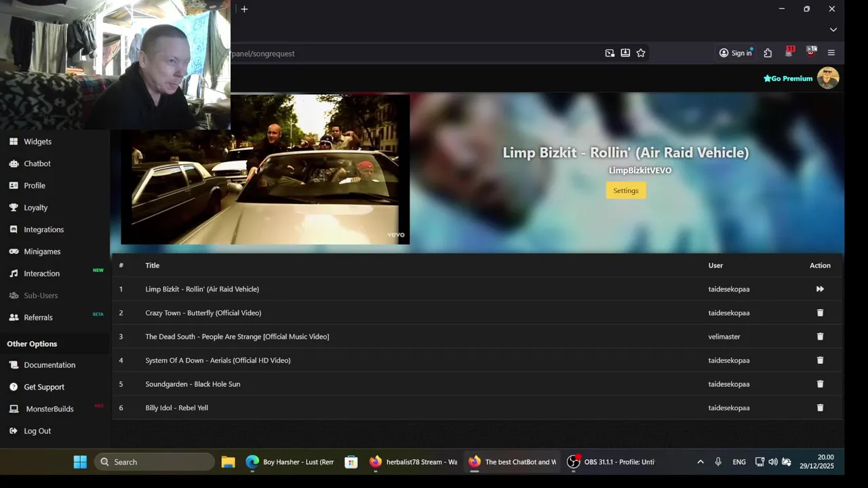Click the Interaction music note icon

click(x=14, y=274)
